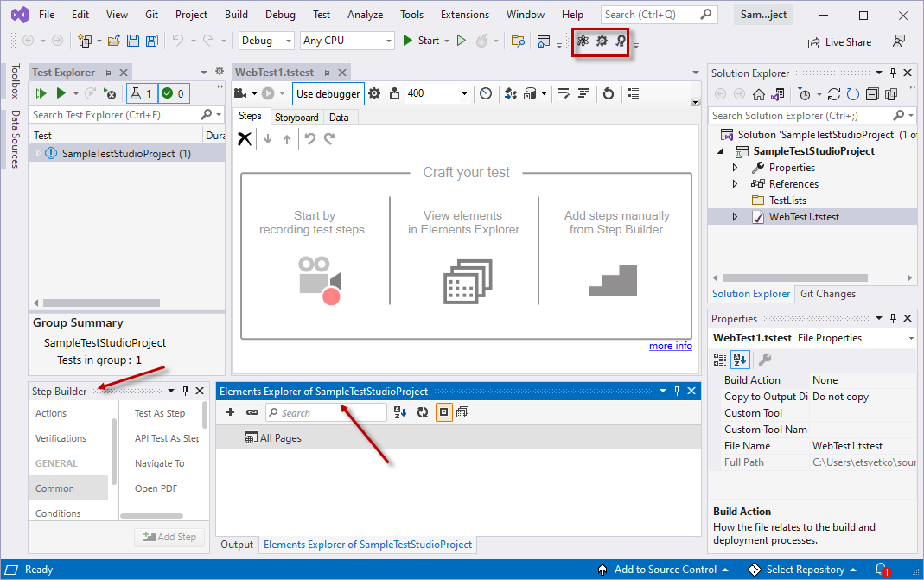Click Add to Source Control

pyautogui.click(x=664, y=570)
